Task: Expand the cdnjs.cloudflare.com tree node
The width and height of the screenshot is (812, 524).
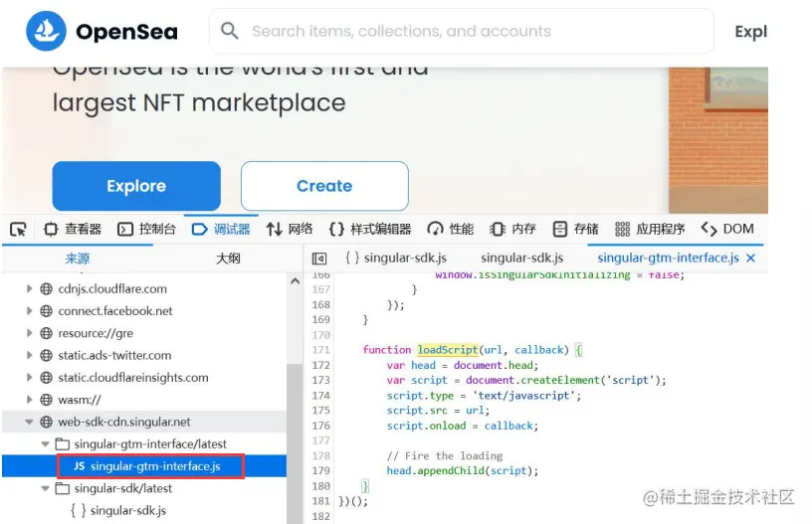Action: click(30, 288)
